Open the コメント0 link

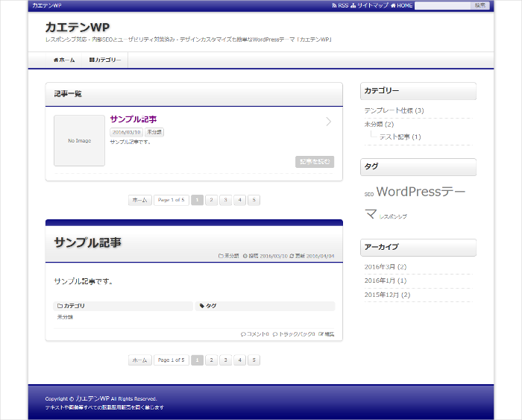[x=258, y=334]
